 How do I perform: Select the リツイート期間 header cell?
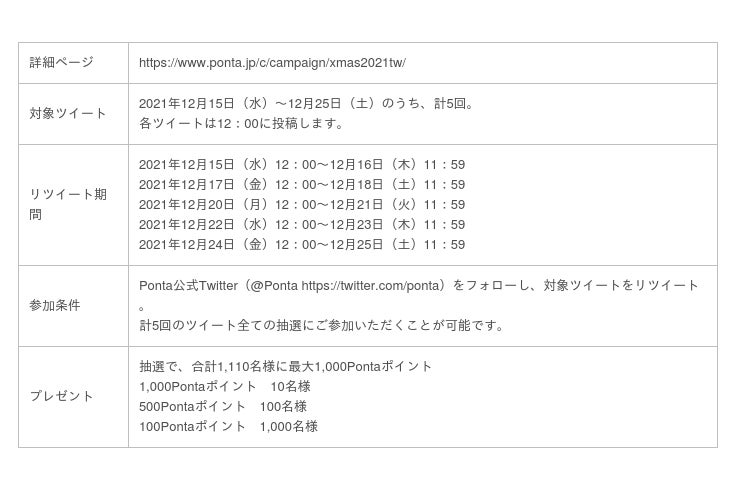click(x=74, y=205)
